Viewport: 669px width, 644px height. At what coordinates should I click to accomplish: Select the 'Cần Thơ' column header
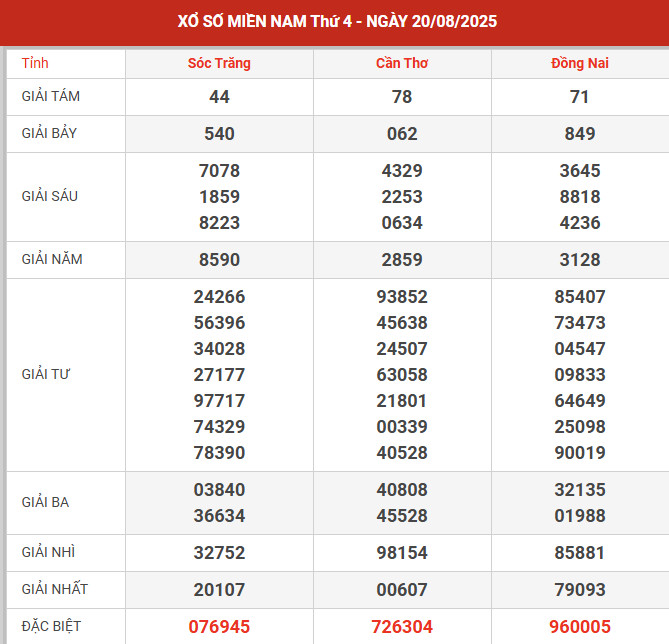point(402,63)
